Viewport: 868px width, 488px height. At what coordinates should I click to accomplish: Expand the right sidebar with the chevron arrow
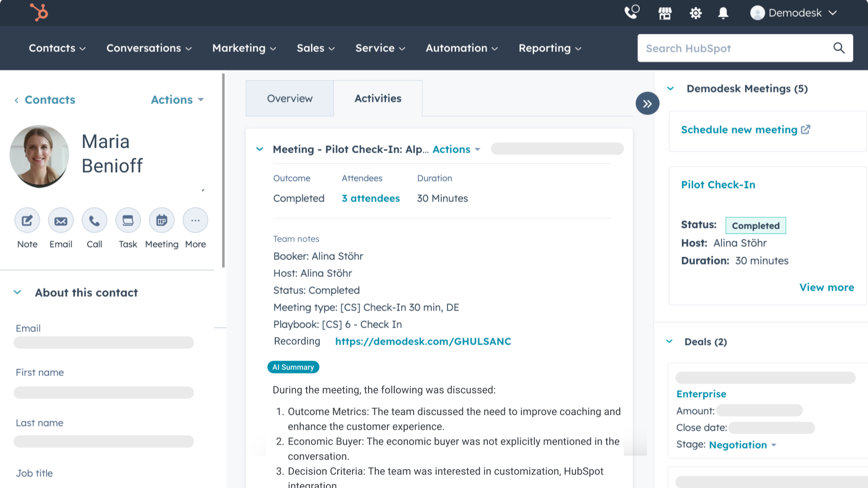click(x=647, y=103)
